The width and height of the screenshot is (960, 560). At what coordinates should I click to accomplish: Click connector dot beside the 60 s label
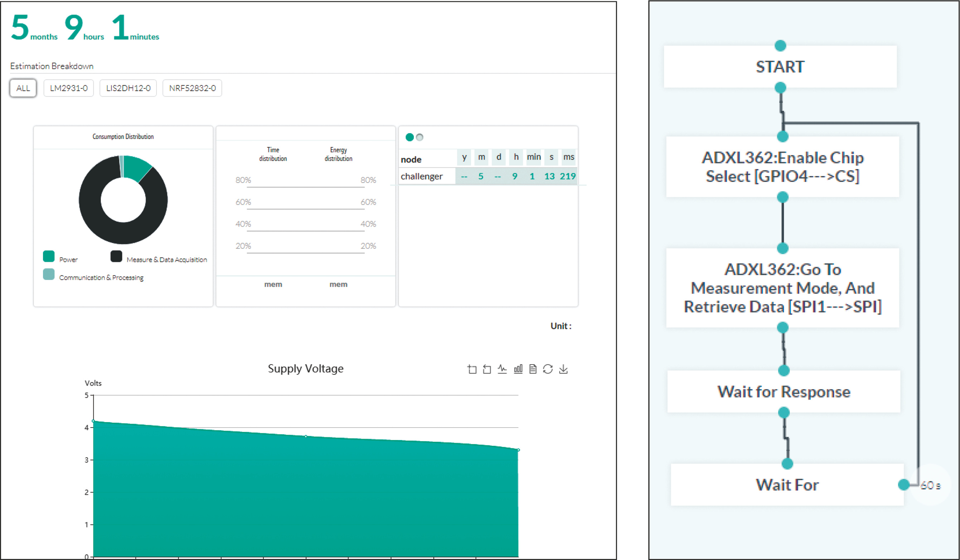pyautogui.click(x=903, y=484)
